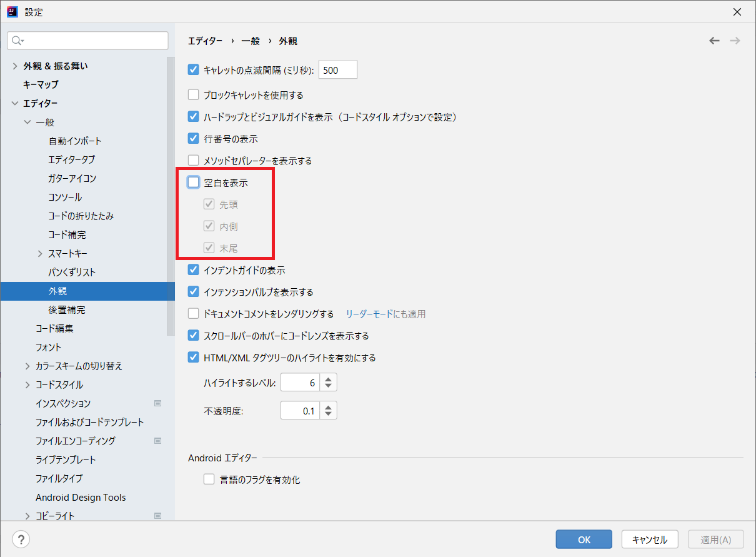This screenshot has width=756, height=557.
Task: Select キーマップ in settings tree
Action: tap(41, 84)
